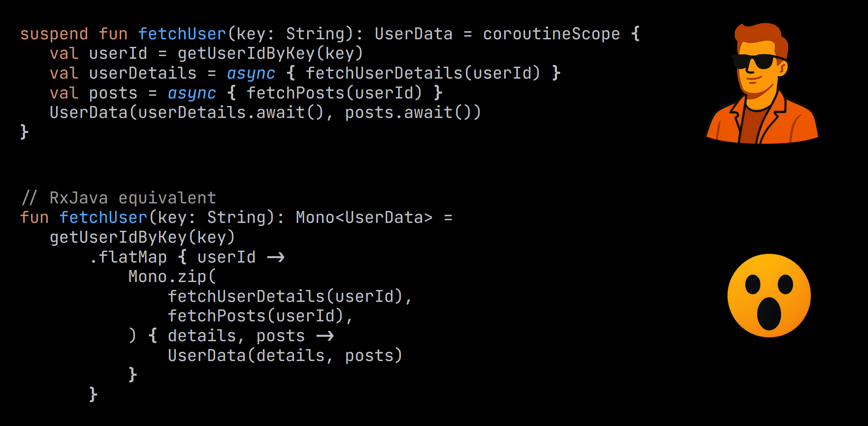Click fetchUser name in the suspend function
868x426 pixels.
click(182, 34)
